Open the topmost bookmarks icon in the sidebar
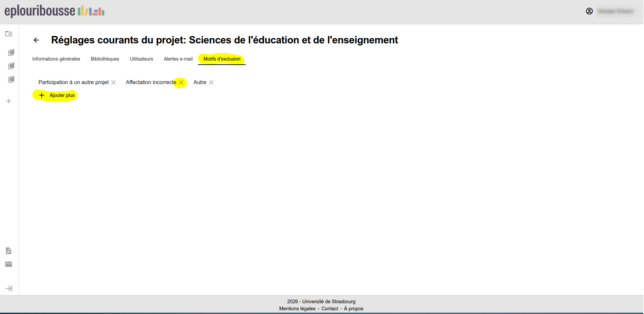The width and height of the screenshot is (644, 314). (x=11, y=53)
